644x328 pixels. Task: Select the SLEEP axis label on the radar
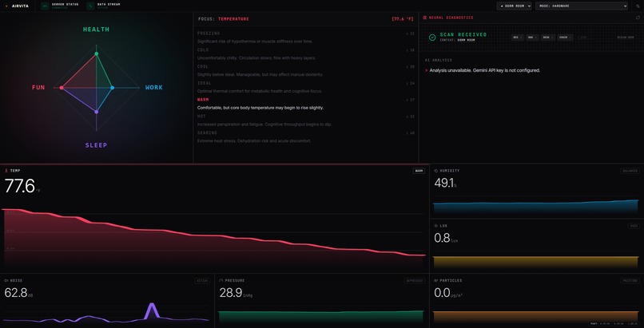(x=96, y=145)
